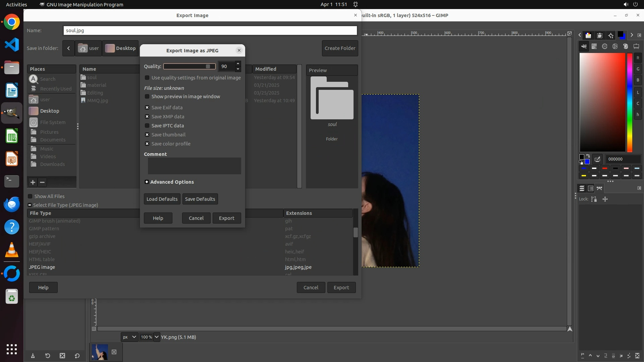Switch to the Paths tab icon

click(x=600, y=188)
